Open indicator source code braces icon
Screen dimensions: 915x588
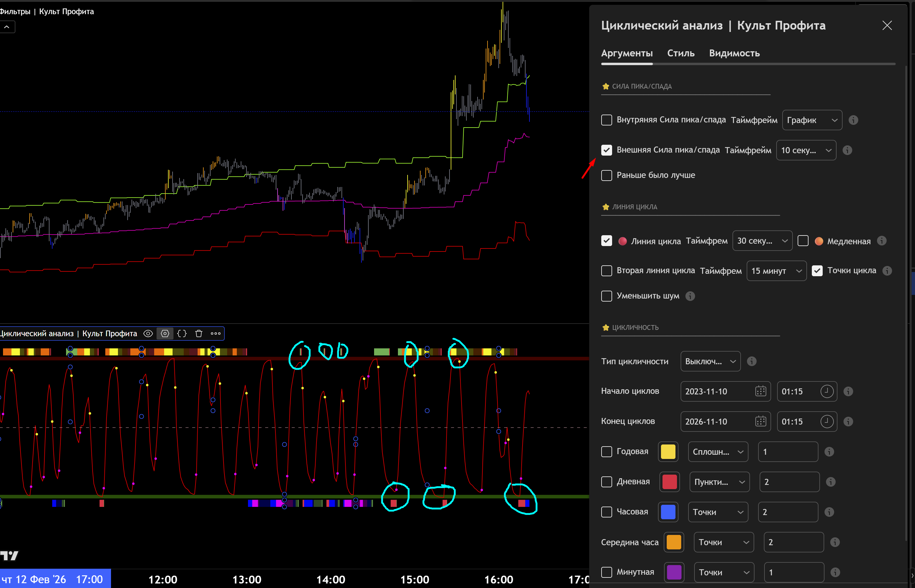pyautogui.click(x=182, y=333)
